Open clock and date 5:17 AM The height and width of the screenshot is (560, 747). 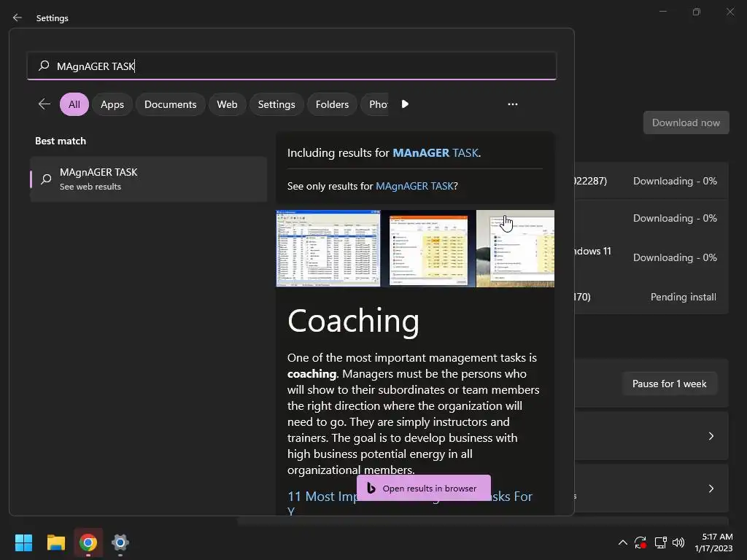point(713,542)
